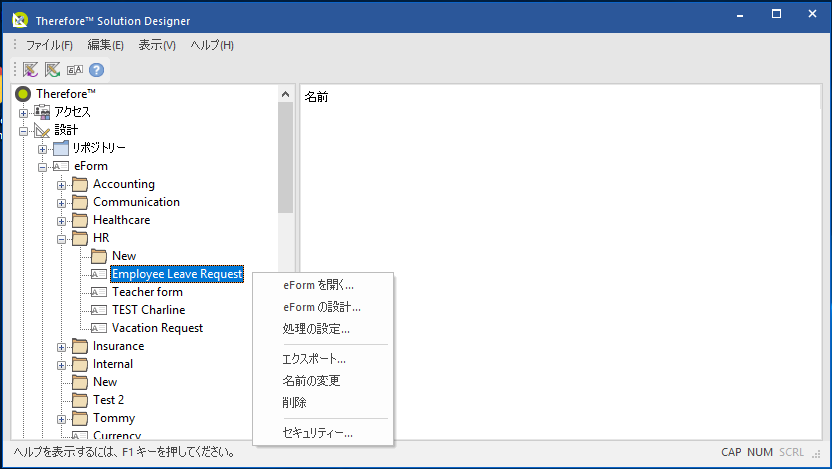Click the eForm node form icon
832x469 pixels.
61,166
